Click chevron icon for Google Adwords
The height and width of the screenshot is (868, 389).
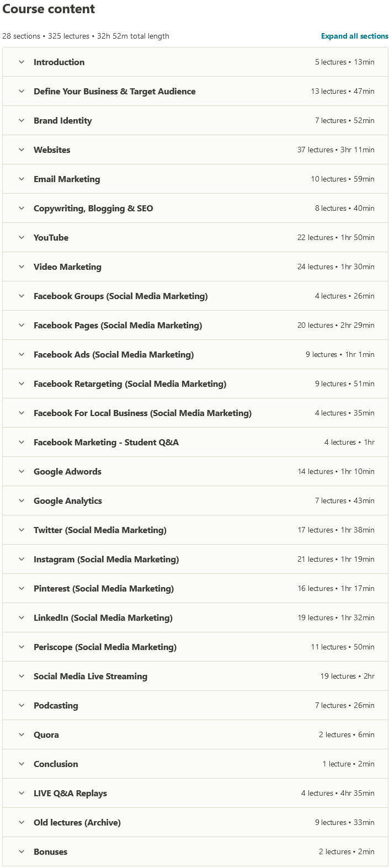pyautogui.click(x=22, y=472)
